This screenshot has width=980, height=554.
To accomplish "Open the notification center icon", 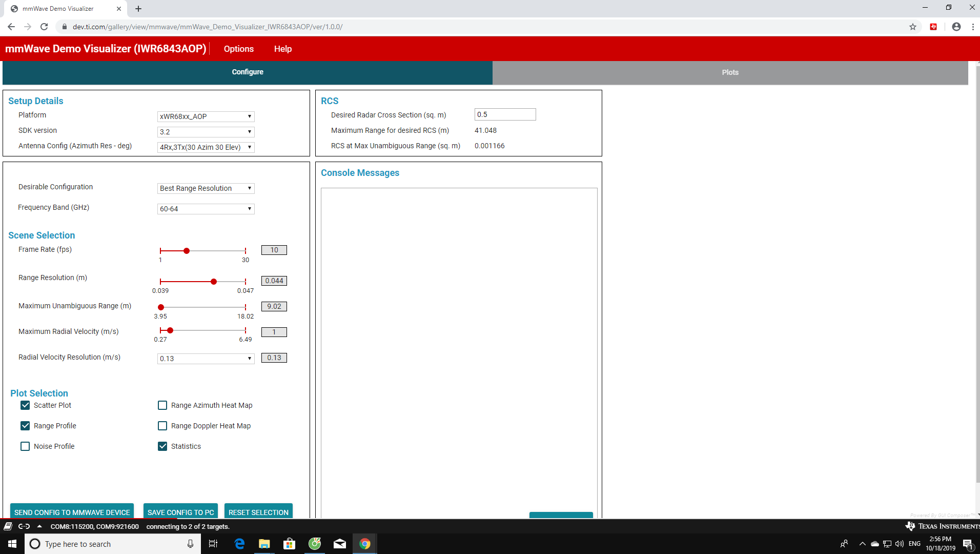I will [968, 544].
